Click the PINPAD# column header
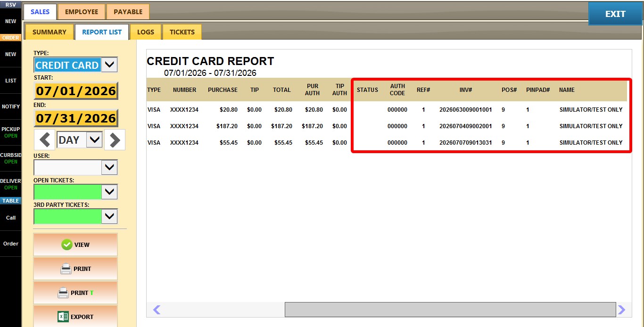This screenshot has height=327, width=644. coord(538,90)
